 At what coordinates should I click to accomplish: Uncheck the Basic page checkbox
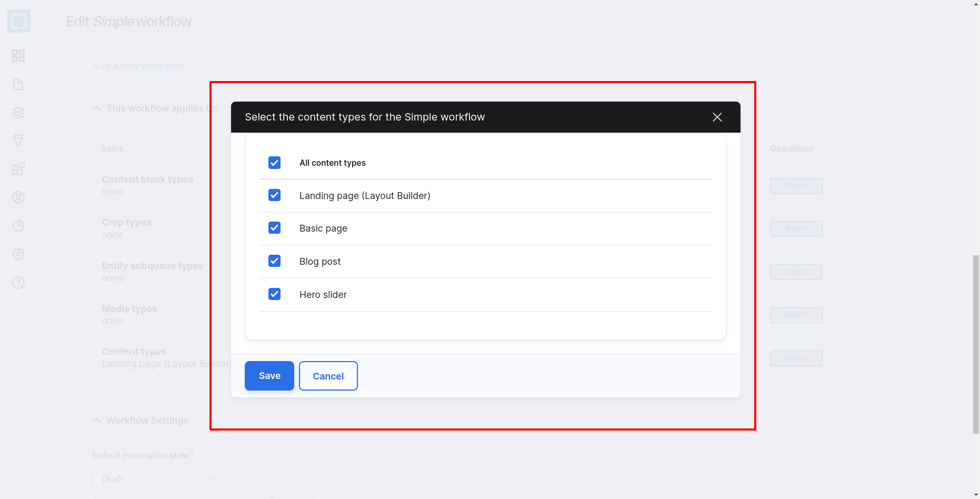pos(274,228)
